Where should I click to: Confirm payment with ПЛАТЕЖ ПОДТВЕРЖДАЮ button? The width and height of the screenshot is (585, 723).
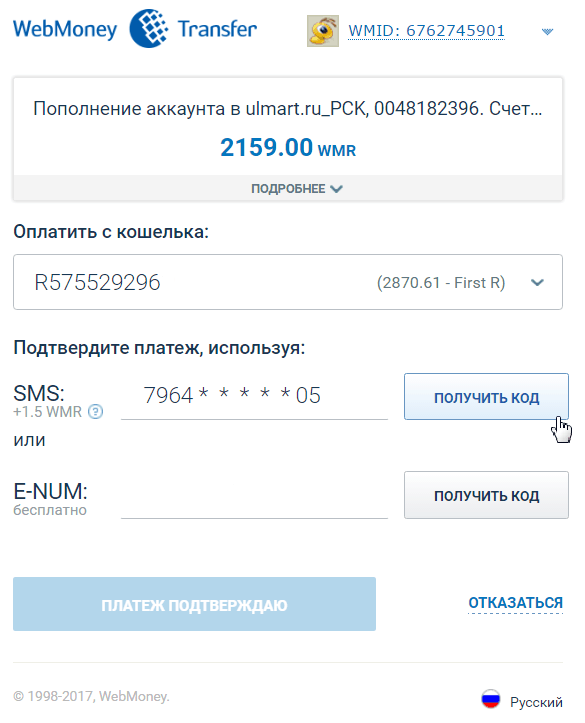(194, 604)
